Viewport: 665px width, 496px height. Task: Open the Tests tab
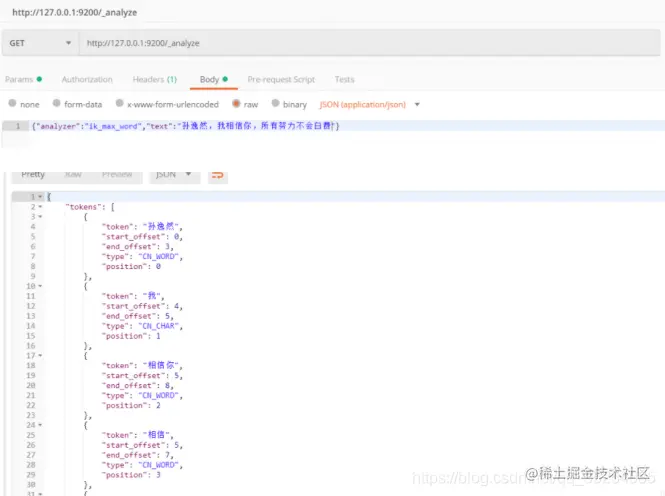tap(344, 79)
